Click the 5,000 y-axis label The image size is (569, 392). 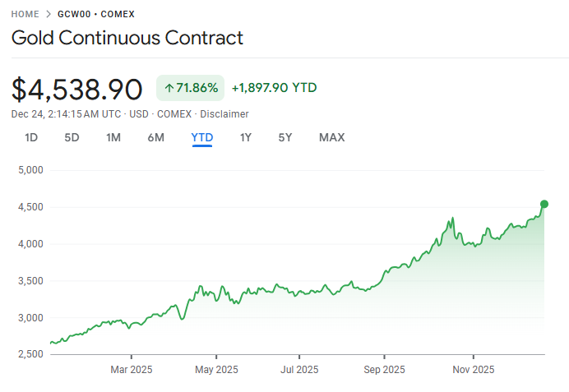(x=30, y=170)
